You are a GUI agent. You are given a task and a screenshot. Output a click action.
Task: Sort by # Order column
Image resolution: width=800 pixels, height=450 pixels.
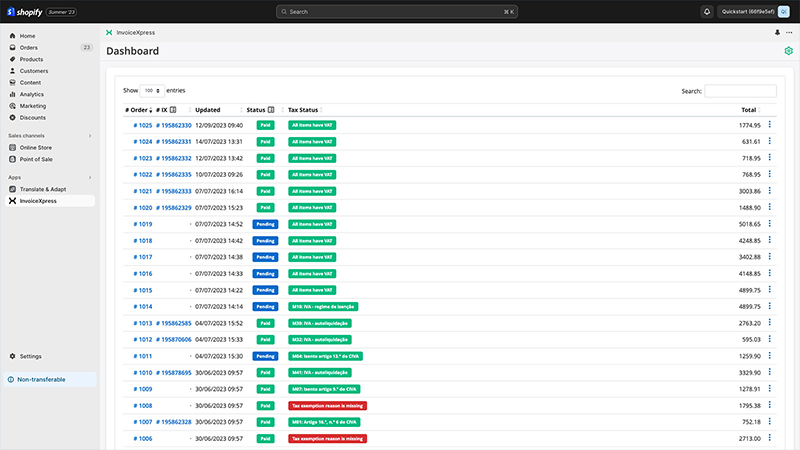click(x=138, y=110)
